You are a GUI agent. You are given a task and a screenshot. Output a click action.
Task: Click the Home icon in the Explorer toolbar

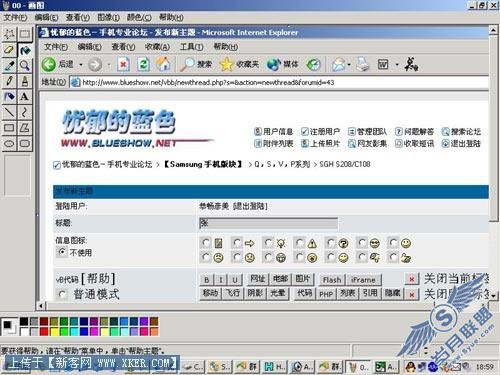pos(163,64)
